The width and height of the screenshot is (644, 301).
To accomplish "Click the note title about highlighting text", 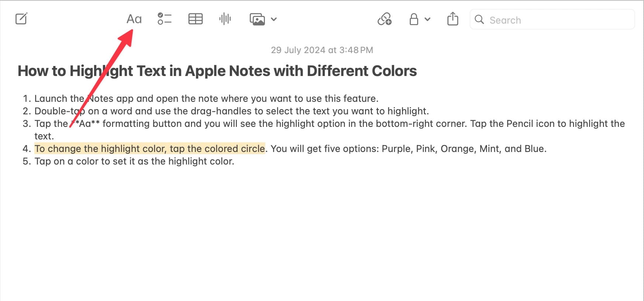I will [x=217, y=71].
